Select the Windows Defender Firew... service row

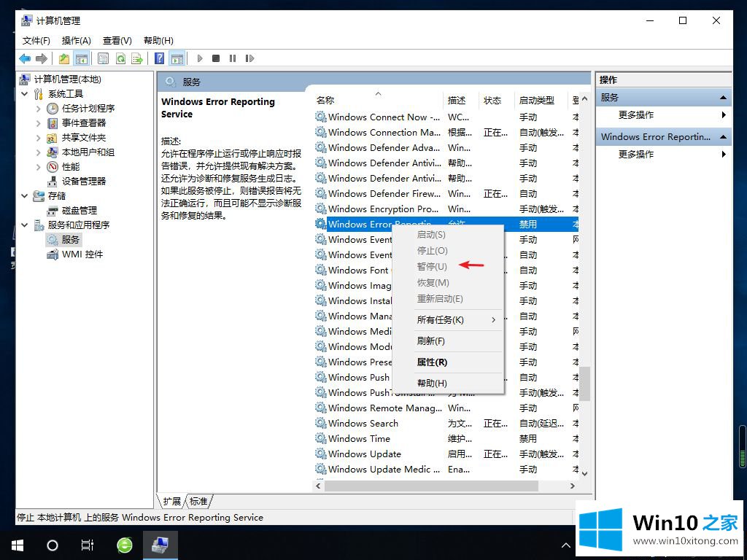click(x=446, y=194)
